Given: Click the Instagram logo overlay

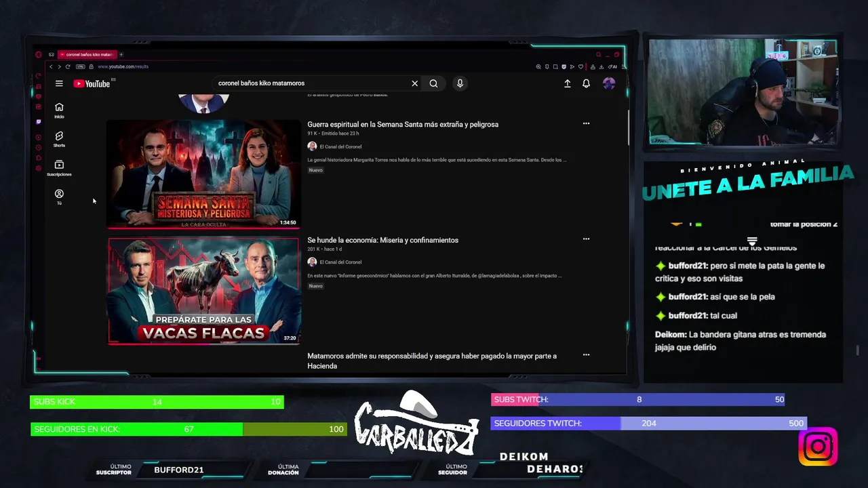Looking at the screenshot, I should click(x=818, y=447).
